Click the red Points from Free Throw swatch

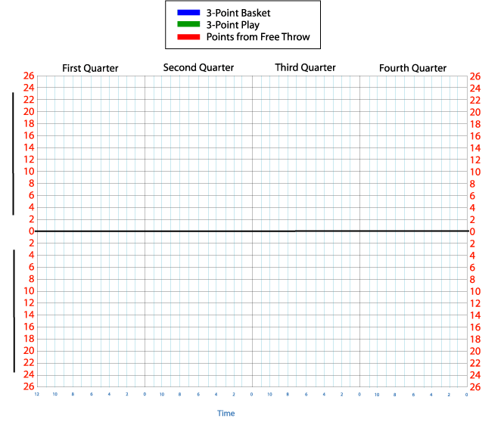click(188, 37)
